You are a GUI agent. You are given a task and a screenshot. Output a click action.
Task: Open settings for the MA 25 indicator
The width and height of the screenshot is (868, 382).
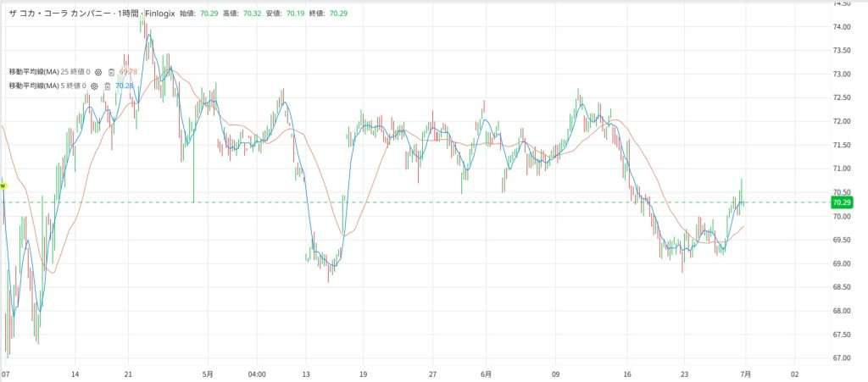pos(98,72)
